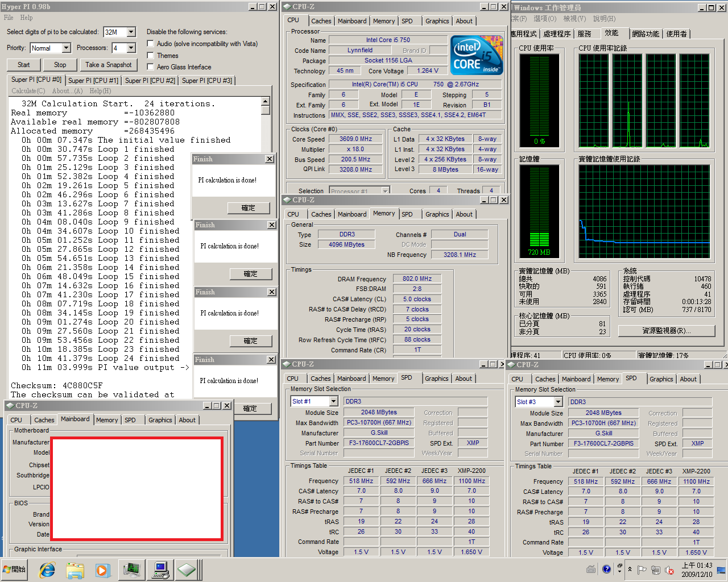
Task: Show hidden tray icons chevron
Action: (x=630, y=569)
